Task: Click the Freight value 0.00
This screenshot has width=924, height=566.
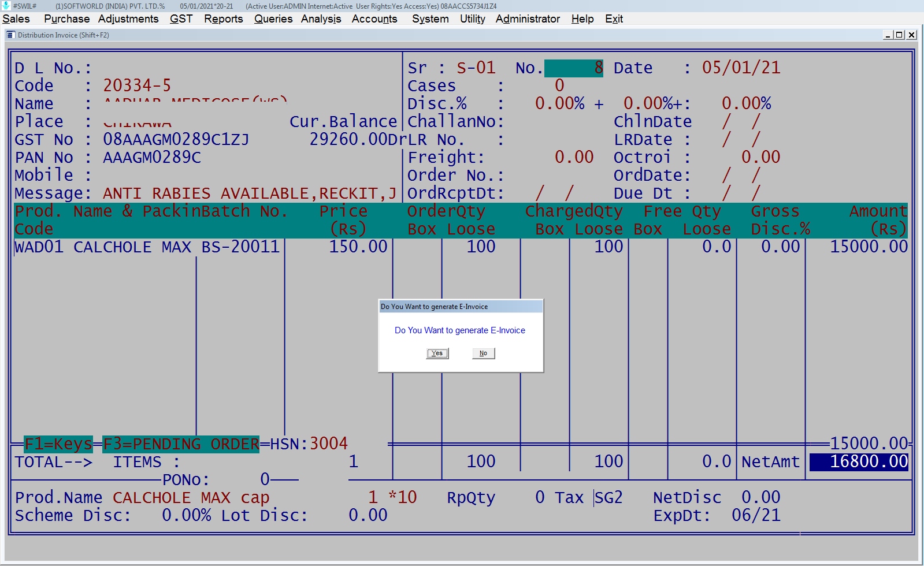Action: 574,158
